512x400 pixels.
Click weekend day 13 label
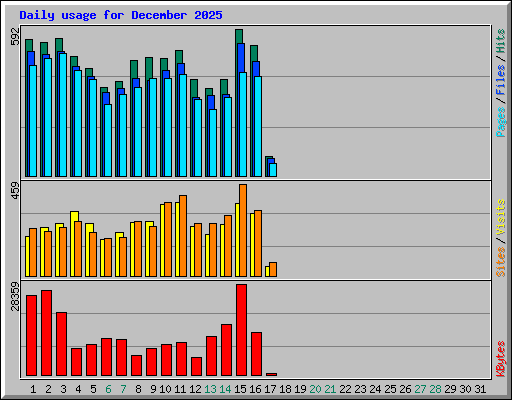(210, 389)
